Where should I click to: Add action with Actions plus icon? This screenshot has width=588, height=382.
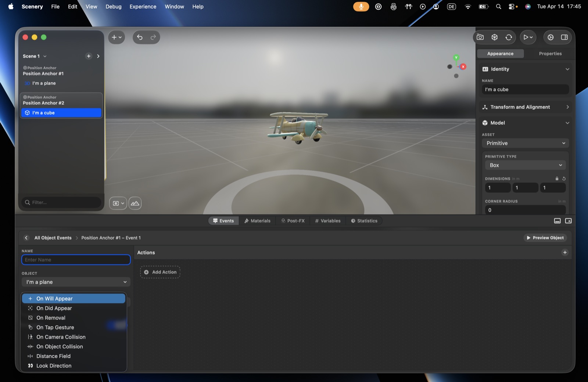[565, 252]
